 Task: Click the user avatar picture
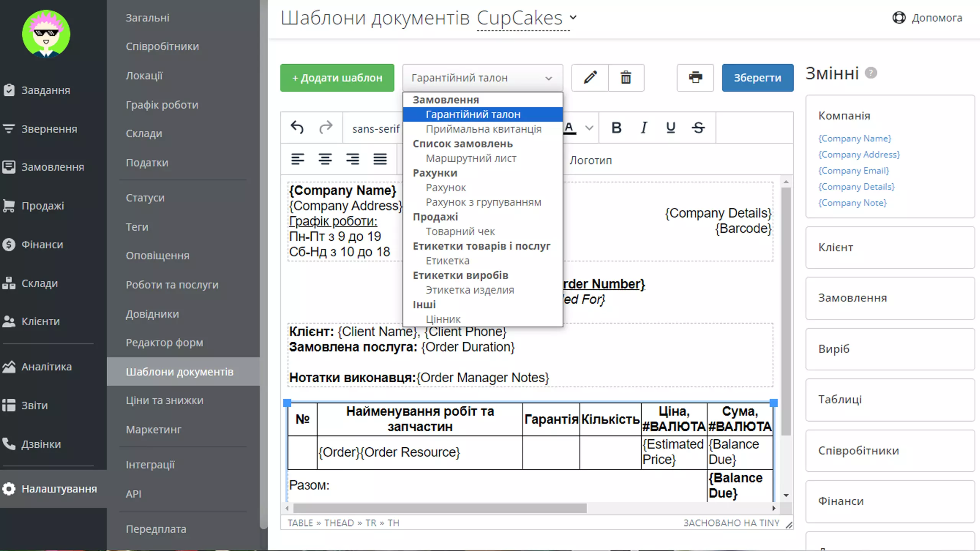pos(46,34)
